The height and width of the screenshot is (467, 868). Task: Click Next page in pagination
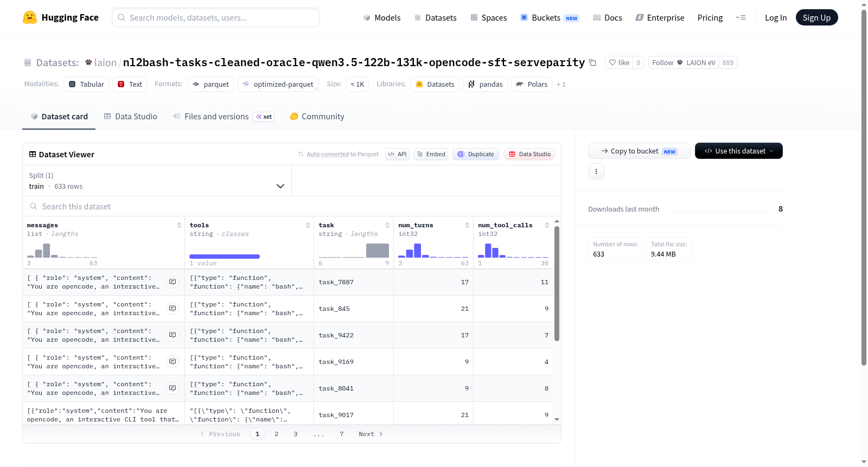(371, 434)
